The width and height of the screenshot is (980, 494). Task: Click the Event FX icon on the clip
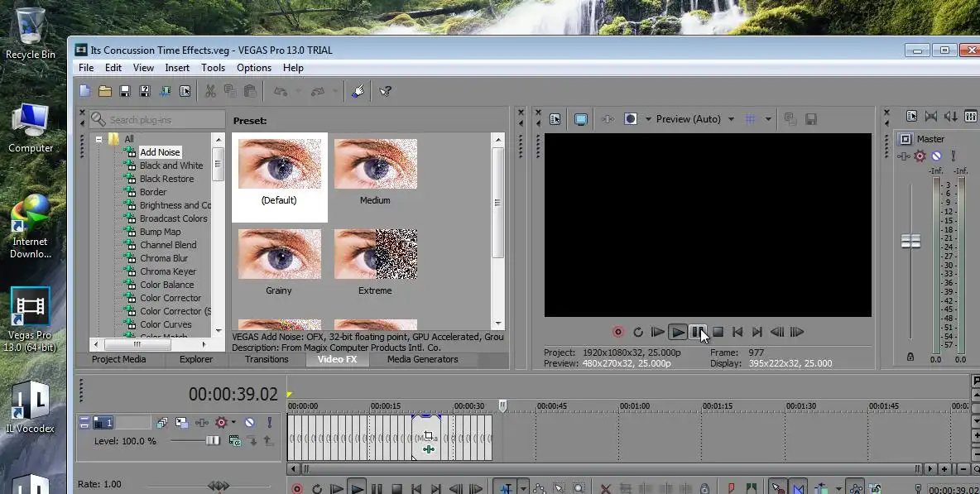(x=428, y=449)
